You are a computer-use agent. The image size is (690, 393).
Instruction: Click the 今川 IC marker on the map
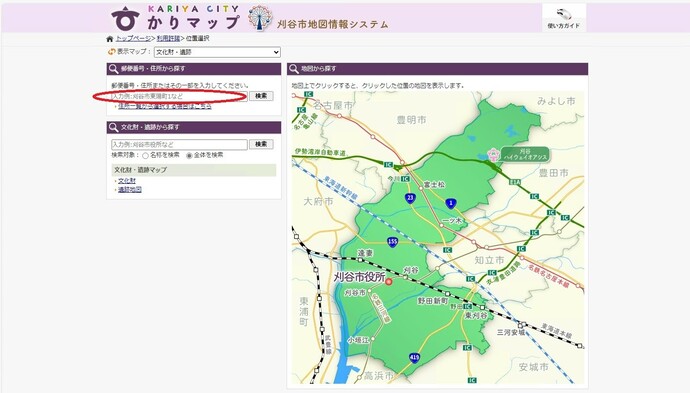point(405,179)
